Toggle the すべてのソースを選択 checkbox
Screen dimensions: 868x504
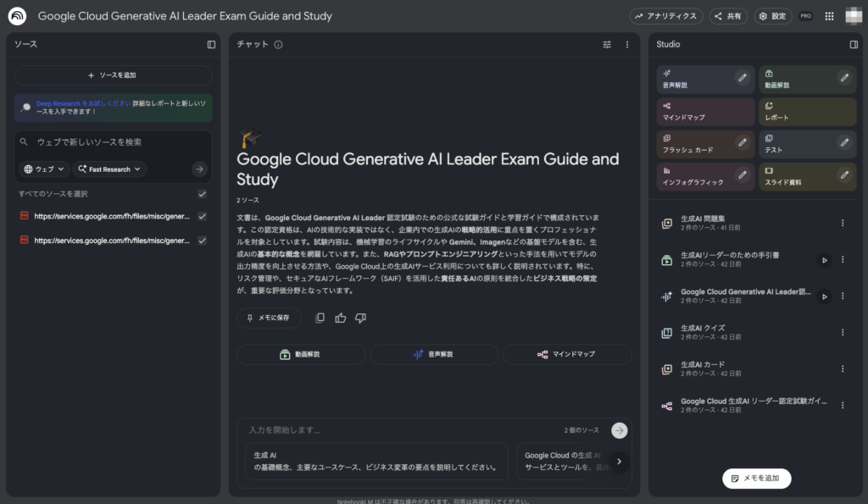tap(202, 194)
